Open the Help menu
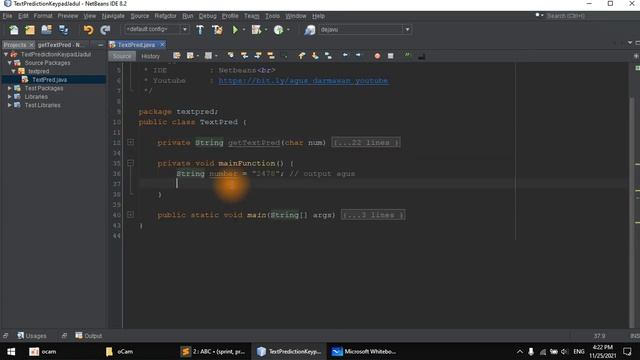 pyautogui.click(x=318, y=16)
